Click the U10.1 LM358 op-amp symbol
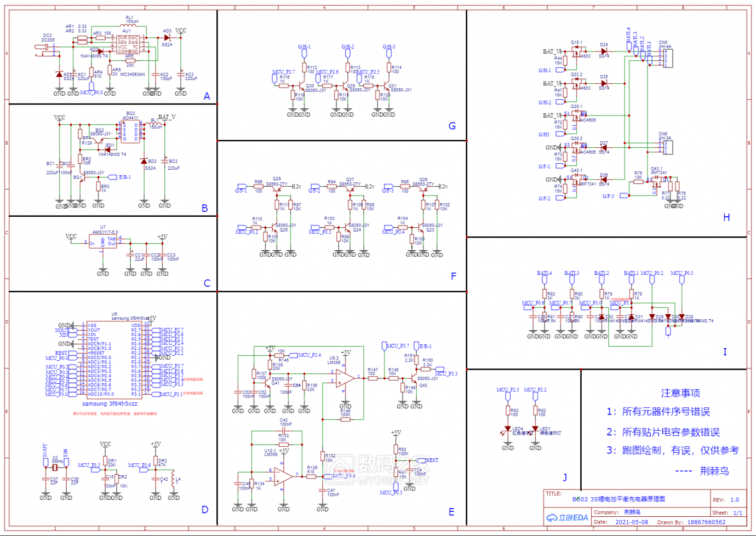Viewport: 756px width, 536px height. tap(284, 476)
